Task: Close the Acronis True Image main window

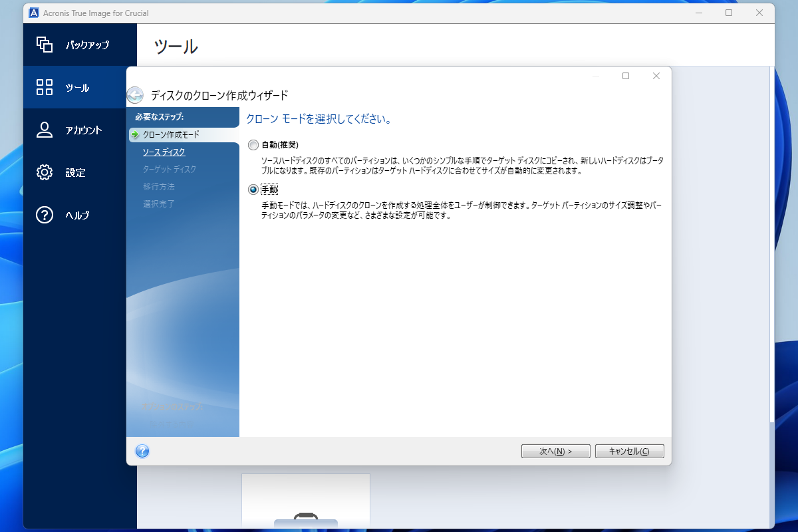Action: tap(759, 13)
